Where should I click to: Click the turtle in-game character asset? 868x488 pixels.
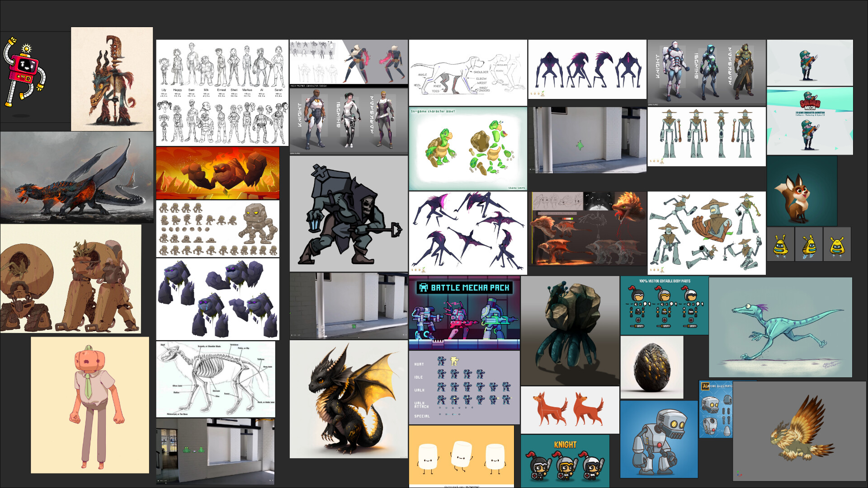tap(468, 149)
